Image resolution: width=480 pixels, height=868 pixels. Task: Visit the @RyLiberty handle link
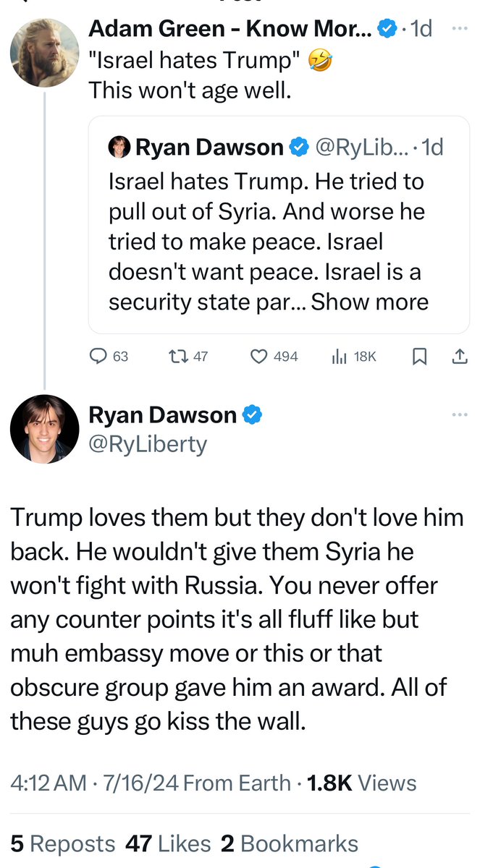tap(147, 443)
